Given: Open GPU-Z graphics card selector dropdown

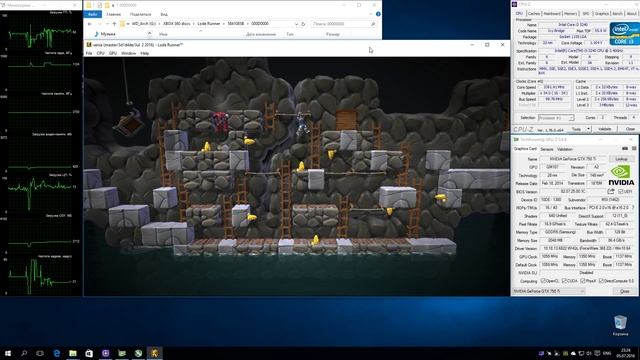Looking at the screenshot, I should (548, 291).
